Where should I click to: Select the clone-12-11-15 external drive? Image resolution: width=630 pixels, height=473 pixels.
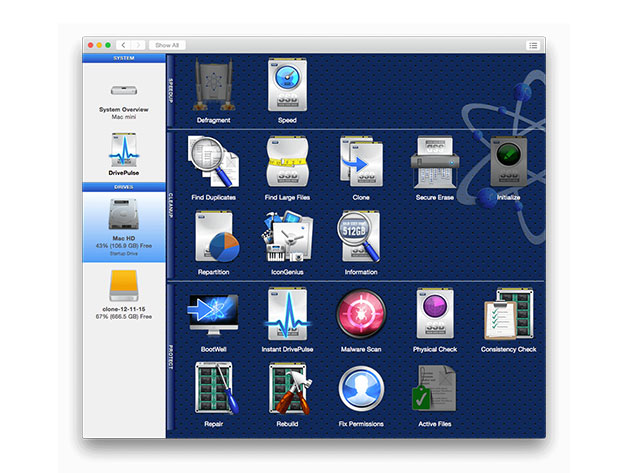[124, 295]
